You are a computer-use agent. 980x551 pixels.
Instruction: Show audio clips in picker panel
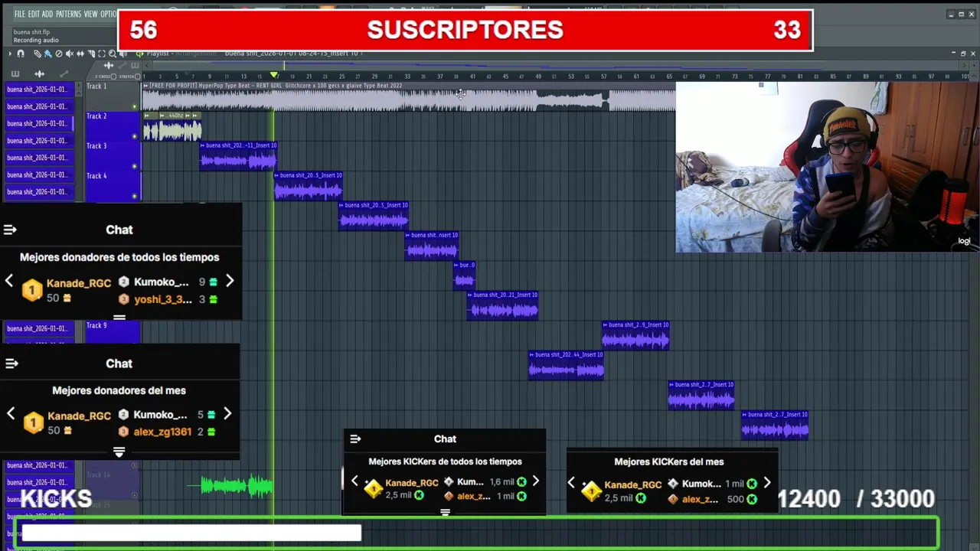tap(39, 74)
